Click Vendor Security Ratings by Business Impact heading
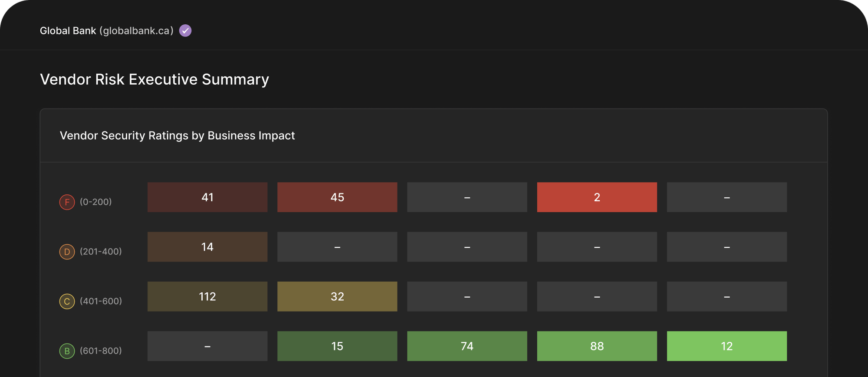 click(178, 136)
